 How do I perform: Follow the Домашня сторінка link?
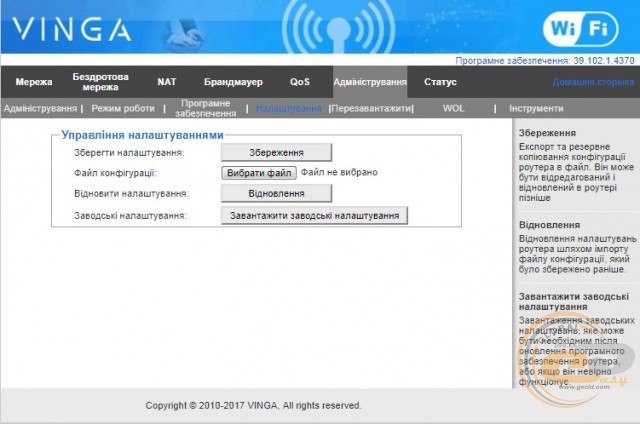[x=592, y=82]
